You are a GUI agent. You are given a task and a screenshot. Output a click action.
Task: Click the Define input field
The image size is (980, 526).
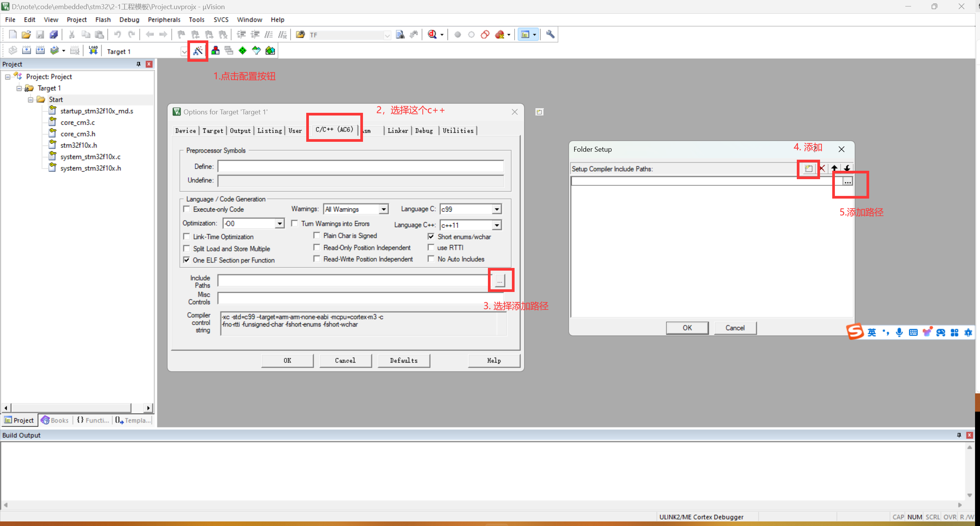pyautogui.click(x=361, y=167)
